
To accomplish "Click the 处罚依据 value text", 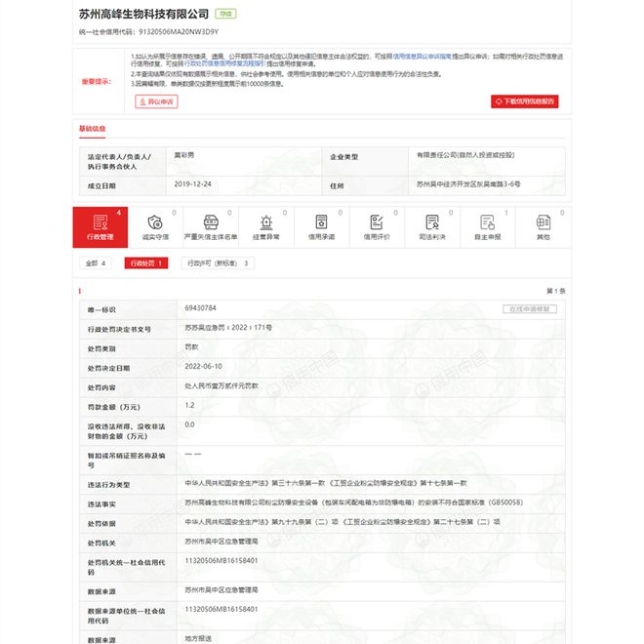I will click(x=342, y=522).
